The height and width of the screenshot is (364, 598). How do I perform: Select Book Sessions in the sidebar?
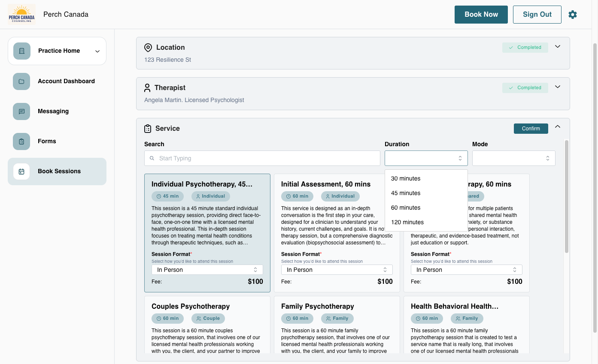click(57, 171)
